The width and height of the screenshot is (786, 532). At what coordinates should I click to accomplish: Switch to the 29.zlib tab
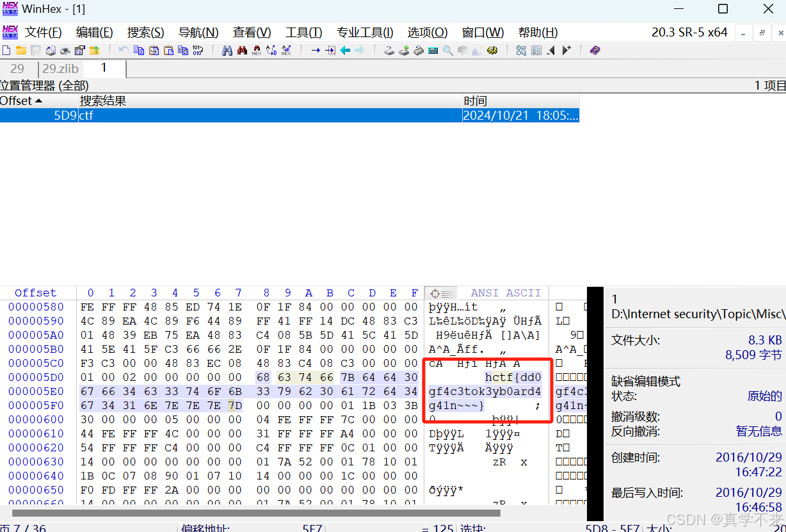[60, 69]
